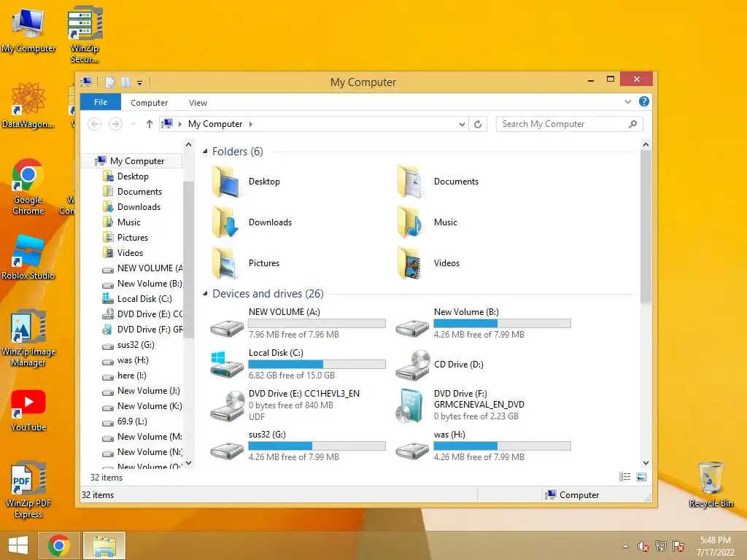Select New Volume (B:) drive in main pane
Screen dimensions: 747x560
483,323
